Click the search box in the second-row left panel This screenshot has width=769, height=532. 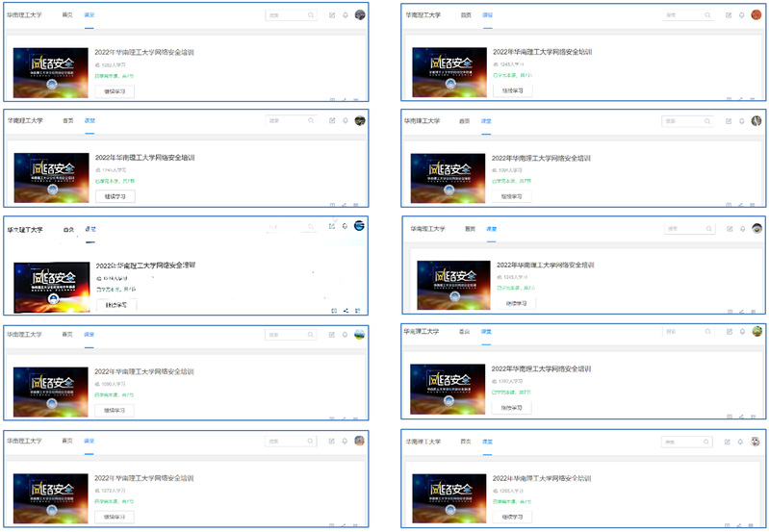click(292, 120)
